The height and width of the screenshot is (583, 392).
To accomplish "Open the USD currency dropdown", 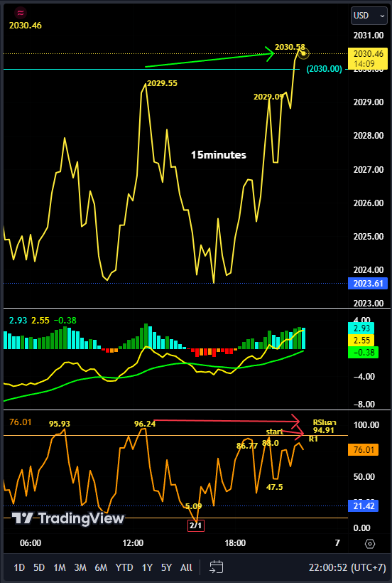I will (369, 16).
